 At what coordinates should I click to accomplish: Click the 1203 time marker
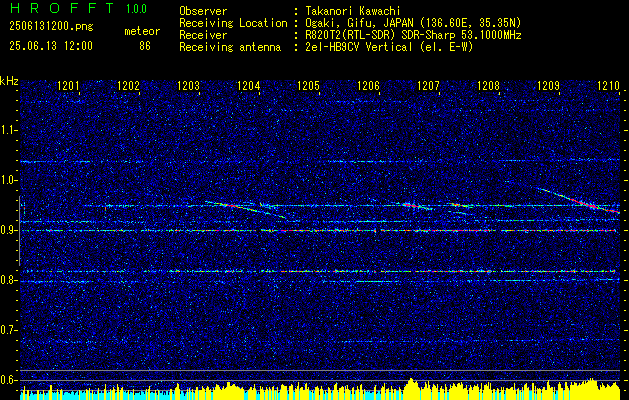pos(188,86)
